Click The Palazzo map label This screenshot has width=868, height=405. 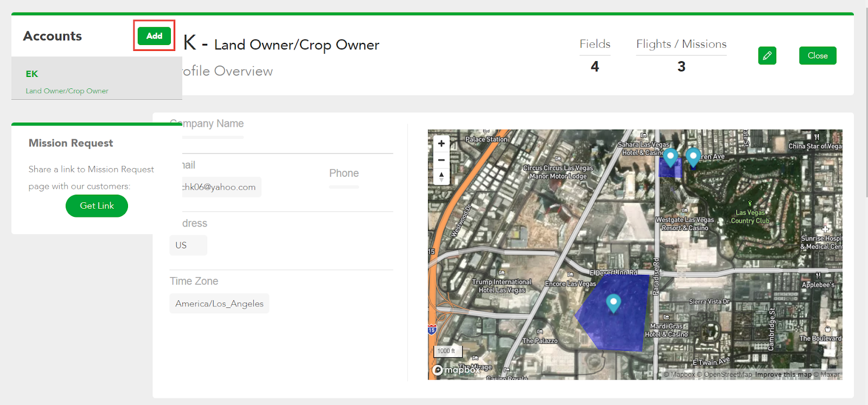point(540,340)
